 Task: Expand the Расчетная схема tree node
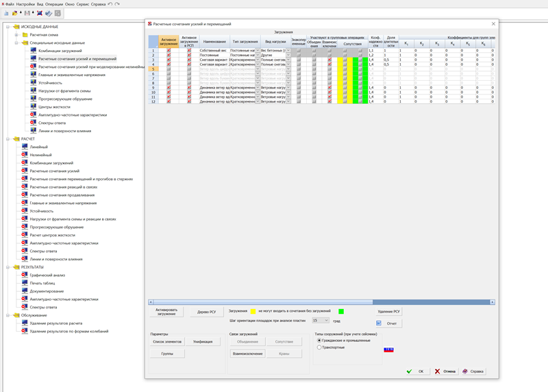[16, 35]
